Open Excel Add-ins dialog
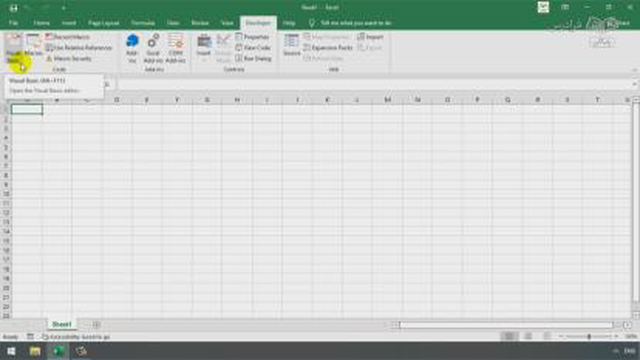The width and height of the screenshot is (640, 360). point(153,48)
